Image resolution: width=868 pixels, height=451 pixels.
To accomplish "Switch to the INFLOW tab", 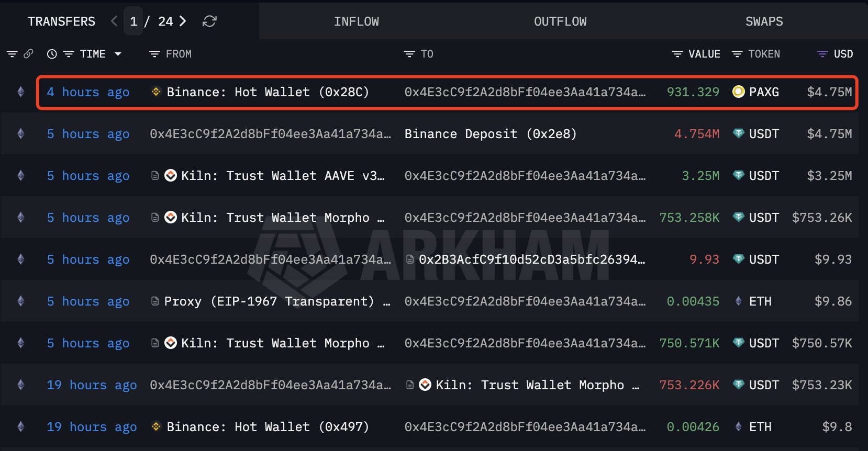I will pos(357,21).
